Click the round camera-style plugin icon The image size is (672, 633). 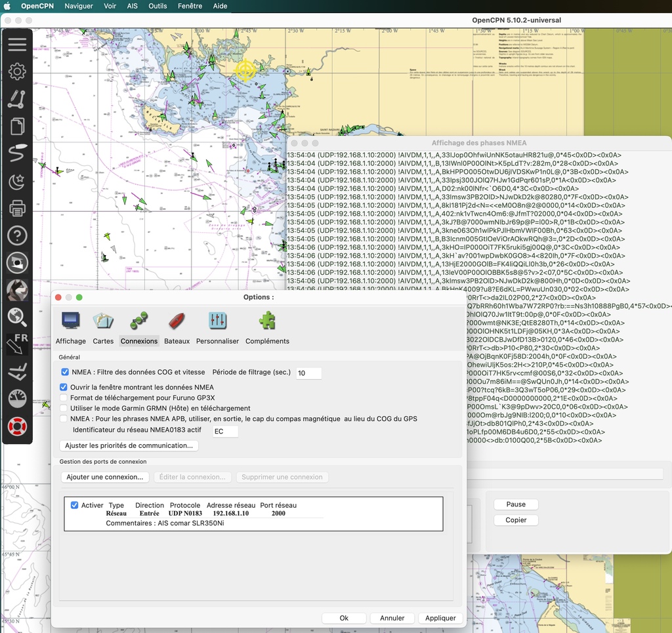pyautogui.click(x=17, y=263)
